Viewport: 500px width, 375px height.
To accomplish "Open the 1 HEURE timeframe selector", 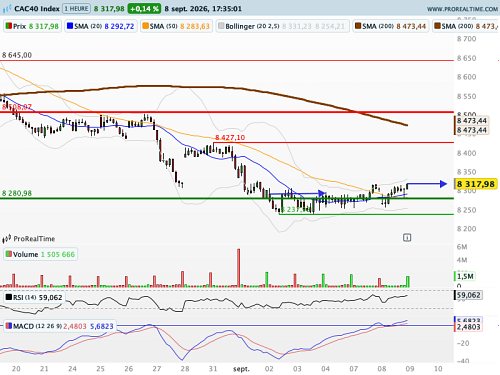I will click(x=76, y=9).
